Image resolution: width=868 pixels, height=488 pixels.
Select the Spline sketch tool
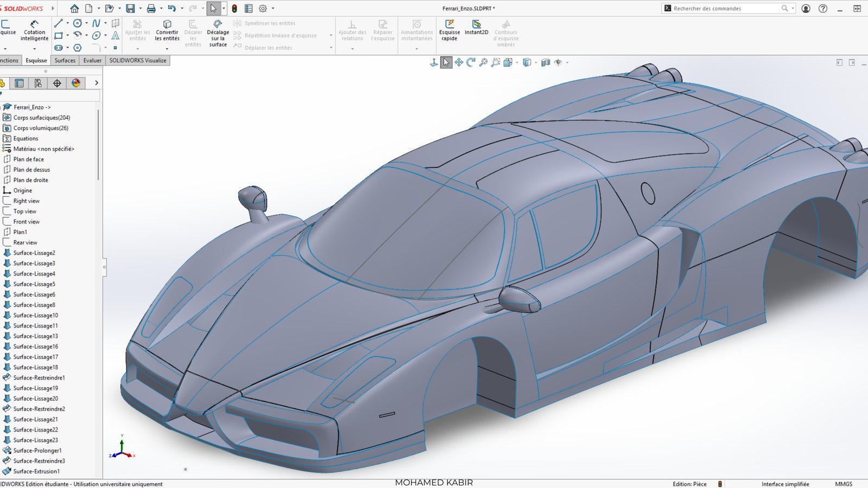(96, 23)
